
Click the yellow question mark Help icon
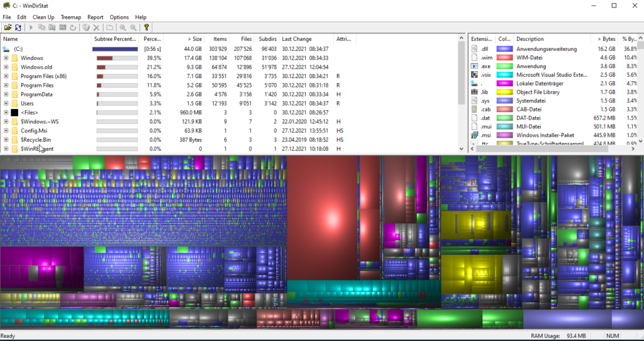tap(146, 28)
